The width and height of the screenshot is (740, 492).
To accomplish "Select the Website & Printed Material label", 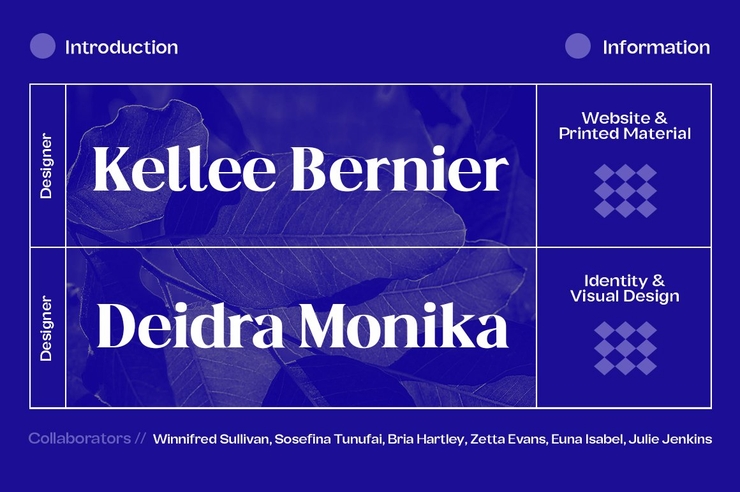I will coord(625,125).
